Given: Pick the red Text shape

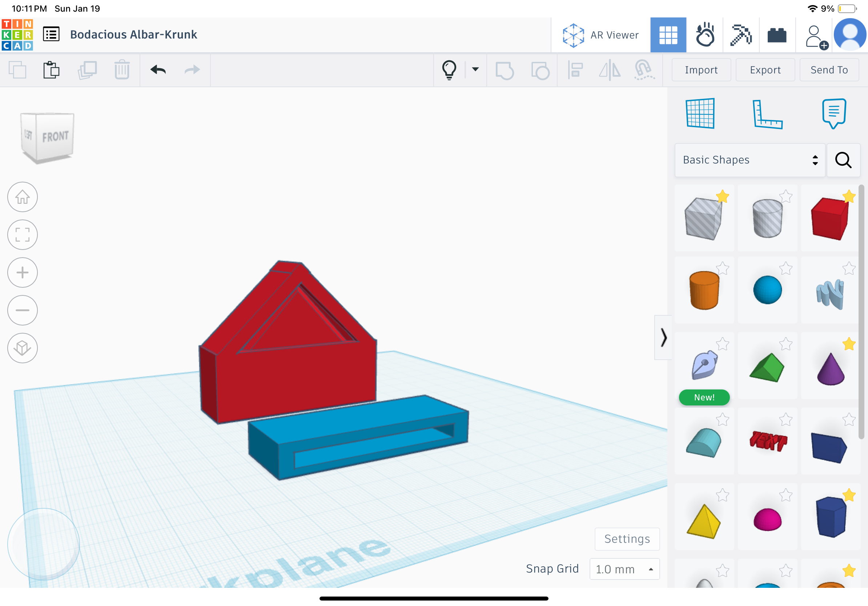Looking at the screenshot, I should pyautogui.click(x=768, y=441).
